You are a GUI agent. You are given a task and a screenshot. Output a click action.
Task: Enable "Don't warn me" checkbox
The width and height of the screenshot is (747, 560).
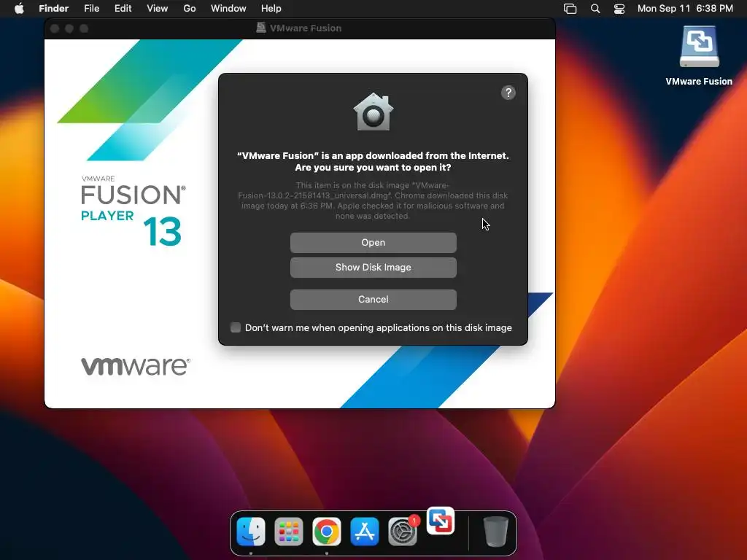tap(236, 327)
